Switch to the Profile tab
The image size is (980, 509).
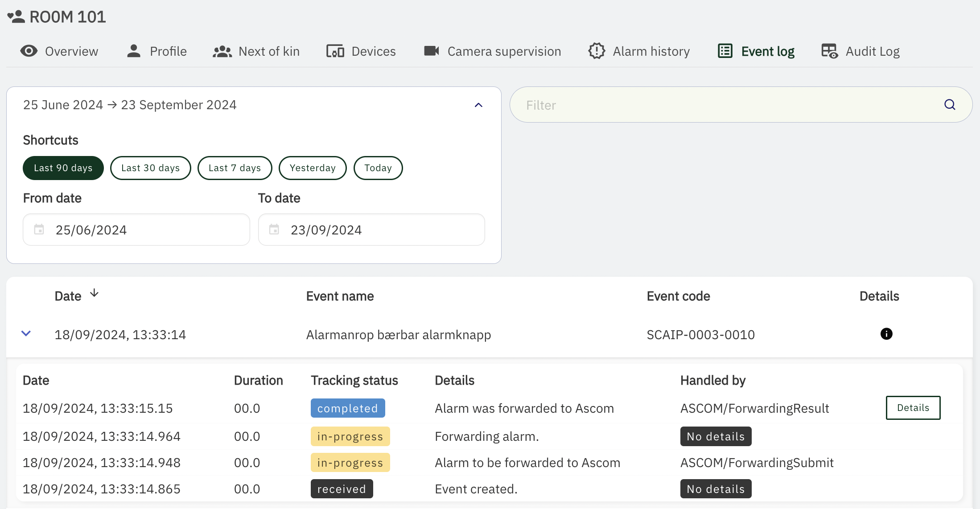(156, 51)
